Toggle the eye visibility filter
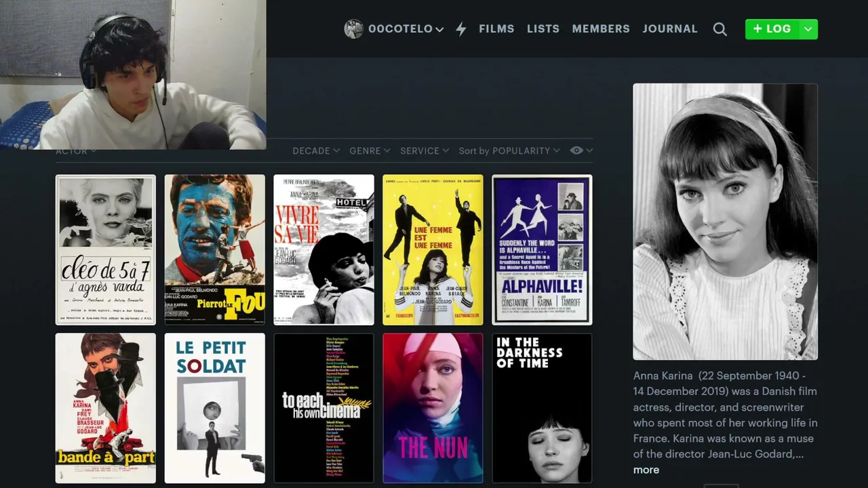Screen dimensions: 868x488 tap(576, 150)
